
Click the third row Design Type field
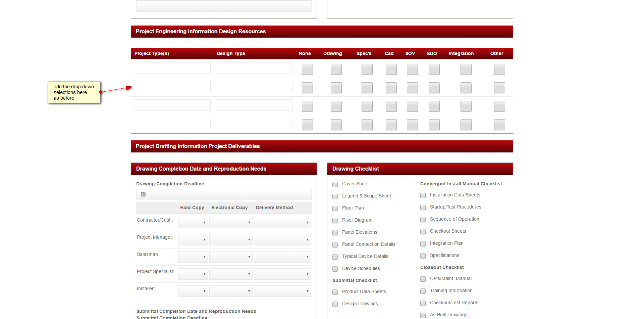pyautogui.click(x=254, y=105)
